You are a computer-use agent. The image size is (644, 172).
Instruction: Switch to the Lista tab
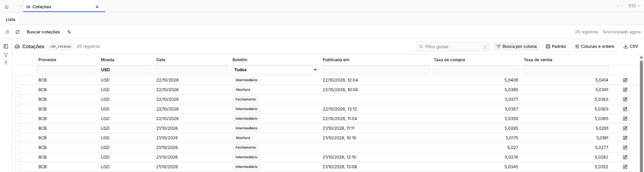pos(10,19)
